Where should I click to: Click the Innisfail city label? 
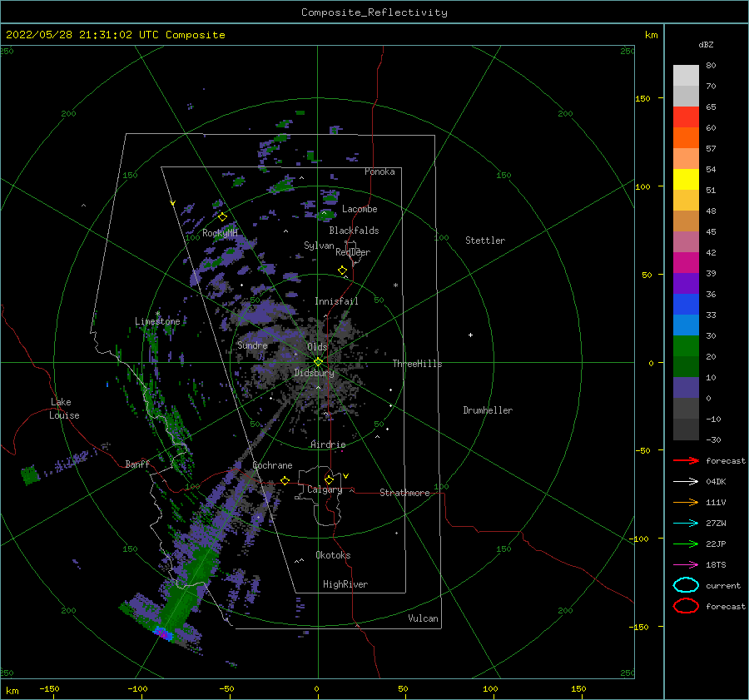click(x=336, y=301)
